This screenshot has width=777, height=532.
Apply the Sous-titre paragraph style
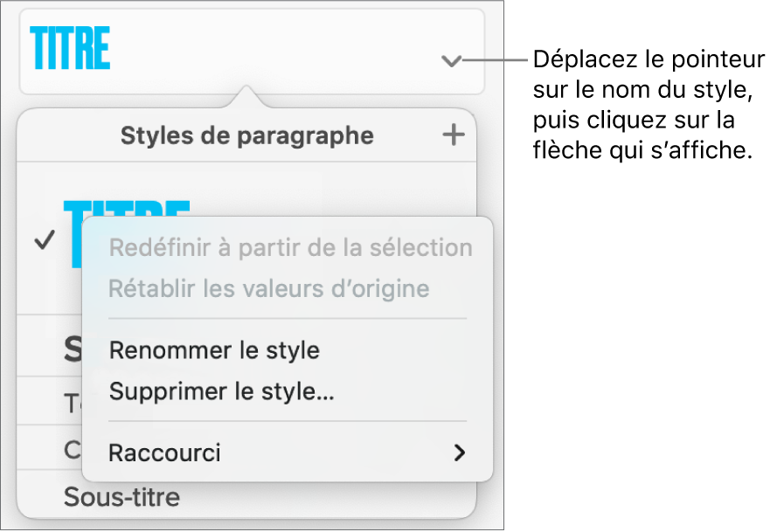point(121,498)
